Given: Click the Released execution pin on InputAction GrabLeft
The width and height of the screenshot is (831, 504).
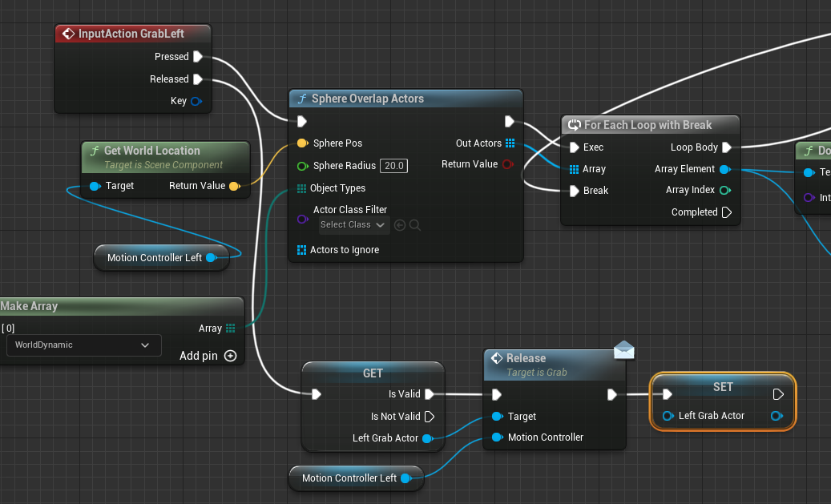Looking at the screenshot, I should tap(198, 79).
